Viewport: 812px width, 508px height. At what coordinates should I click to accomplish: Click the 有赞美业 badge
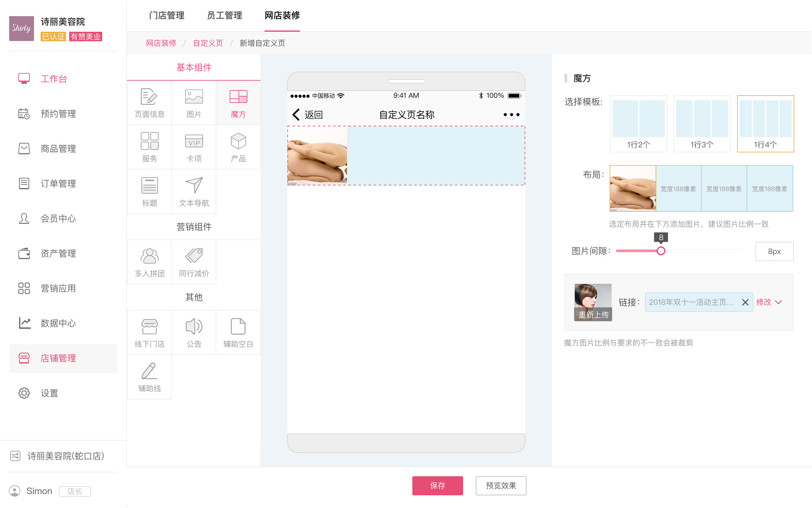click(x=86, y=37)
